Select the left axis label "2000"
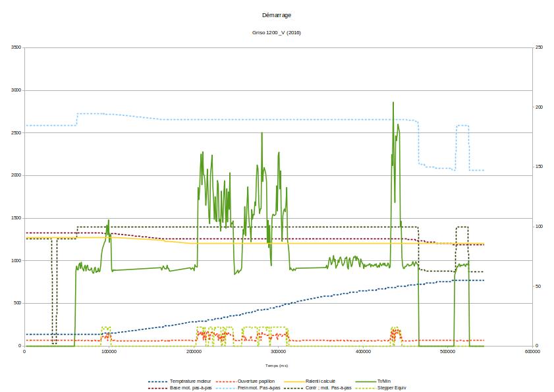Screen dimensions: 554x392 point(16,175)
